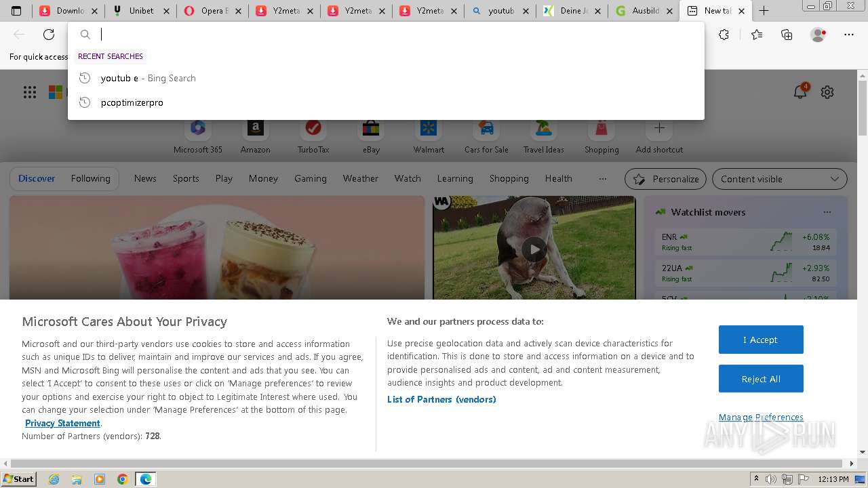Click the Reject All button
The width and height of the screenshot is (868, 488).
click(x=761, y=379)
